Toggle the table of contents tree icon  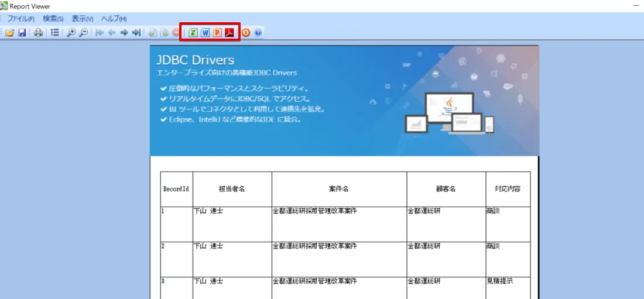54,33
